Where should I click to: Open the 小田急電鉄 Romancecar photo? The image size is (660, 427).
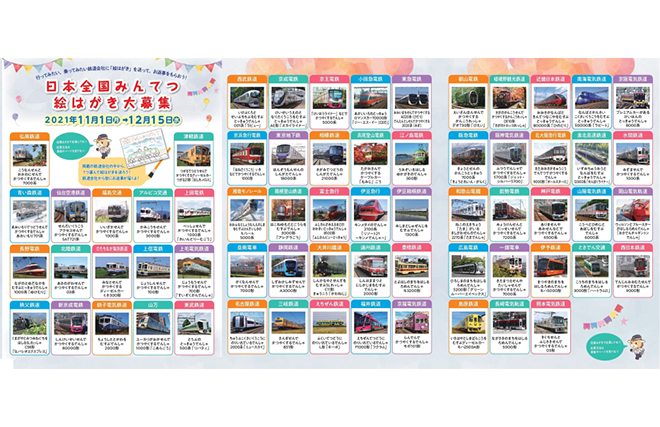tap(371, 98)
